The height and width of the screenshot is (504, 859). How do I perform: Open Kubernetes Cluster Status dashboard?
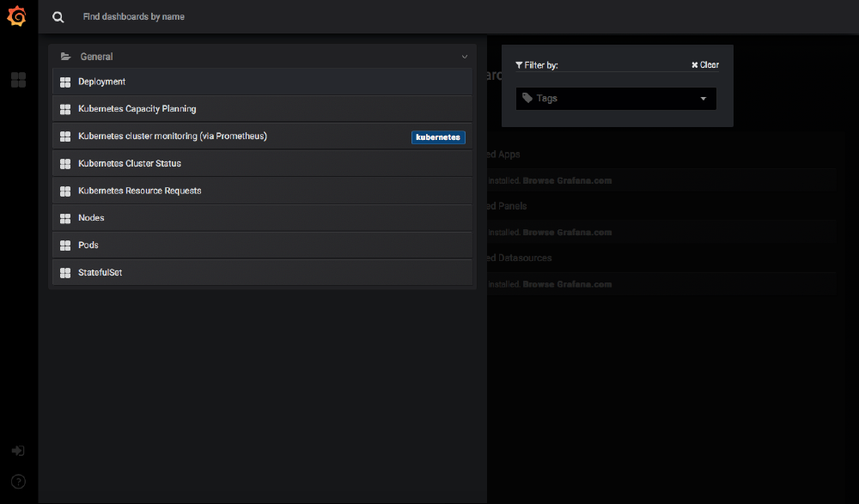click(129, 163)
